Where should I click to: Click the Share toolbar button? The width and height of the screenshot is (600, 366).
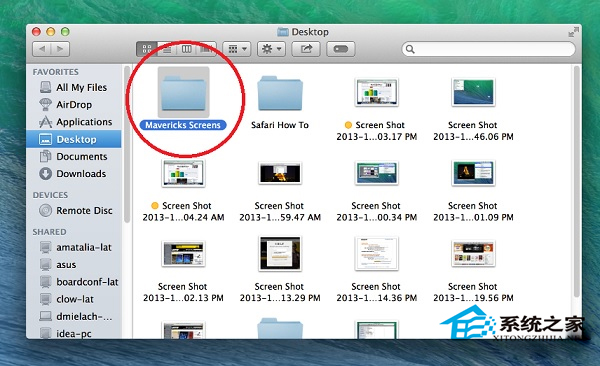(306, 49)
